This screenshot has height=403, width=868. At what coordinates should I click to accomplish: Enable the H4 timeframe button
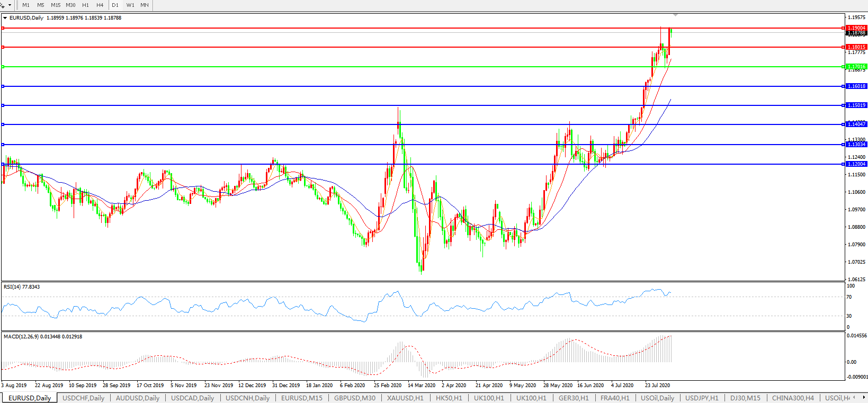point(100,5)
